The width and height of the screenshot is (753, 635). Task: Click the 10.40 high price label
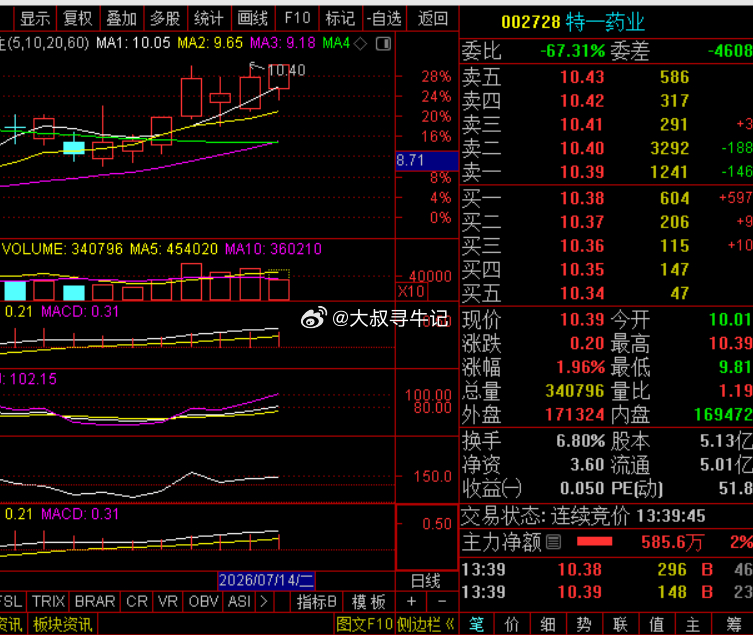[x=286, y=71]
